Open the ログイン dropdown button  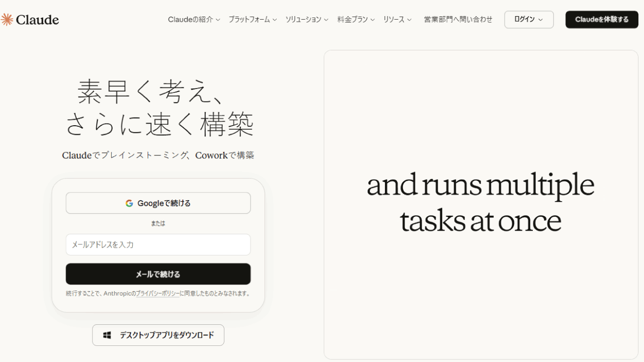(529, 20)
